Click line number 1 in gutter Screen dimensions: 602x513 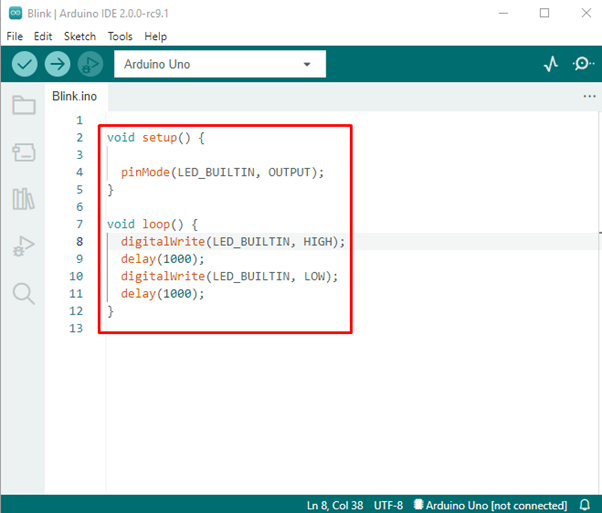79,120
